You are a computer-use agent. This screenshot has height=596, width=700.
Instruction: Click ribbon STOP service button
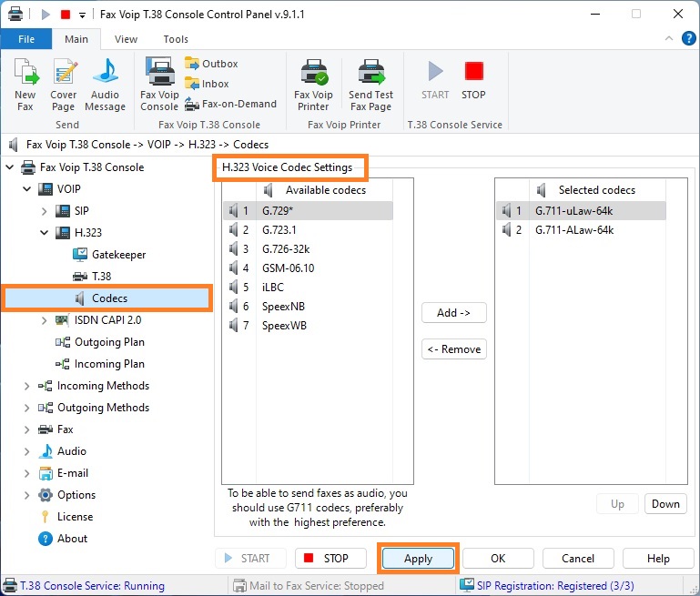[473, 81]
